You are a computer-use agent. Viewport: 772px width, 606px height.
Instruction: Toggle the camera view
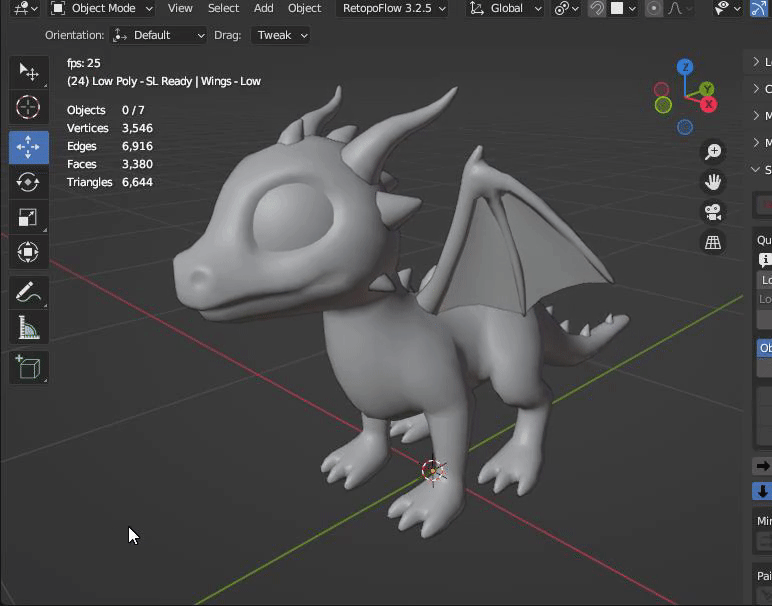coord(713,212)
